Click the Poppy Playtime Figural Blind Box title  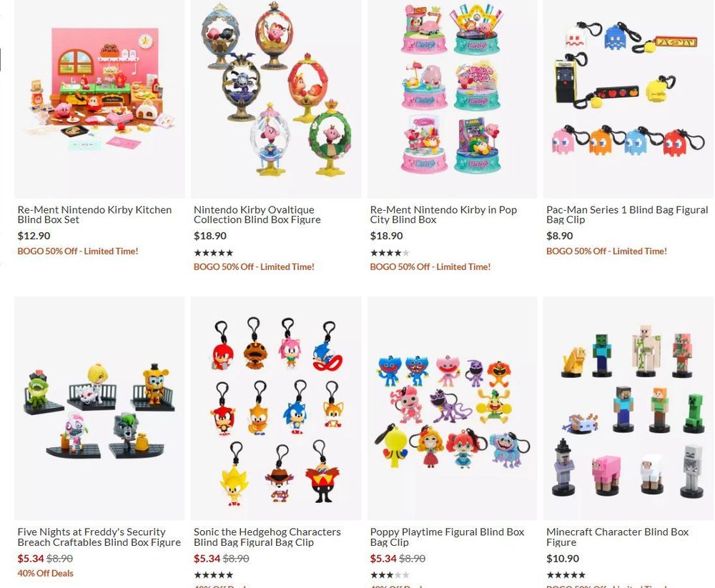click(x=448, y=537)
